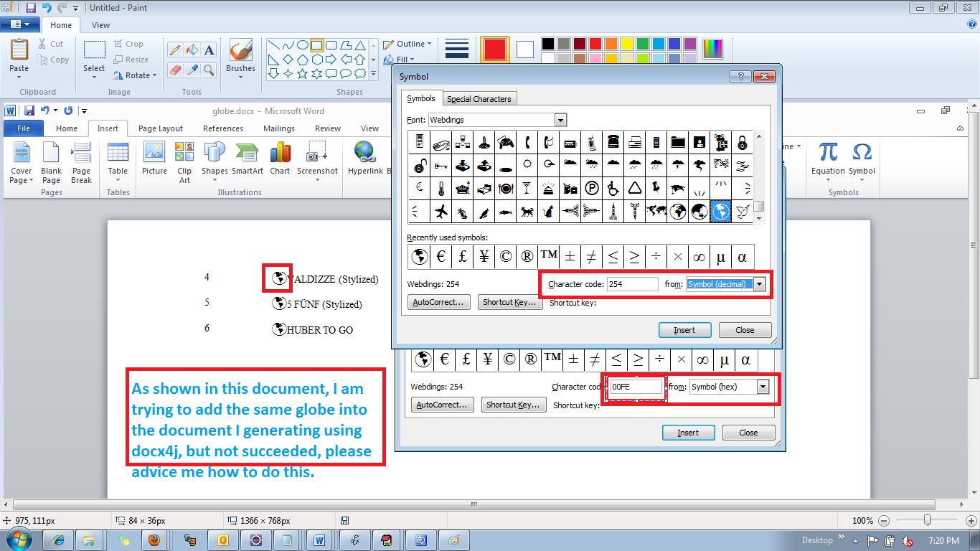Select the Eraser tool in Paint
Screen dimensions: 980x551
[174, 70]
